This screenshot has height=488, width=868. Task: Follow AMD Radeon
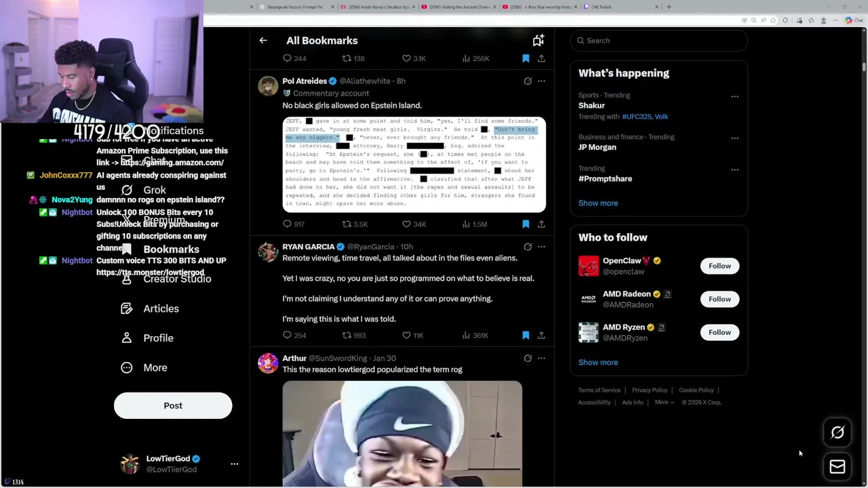coord(719,299)
